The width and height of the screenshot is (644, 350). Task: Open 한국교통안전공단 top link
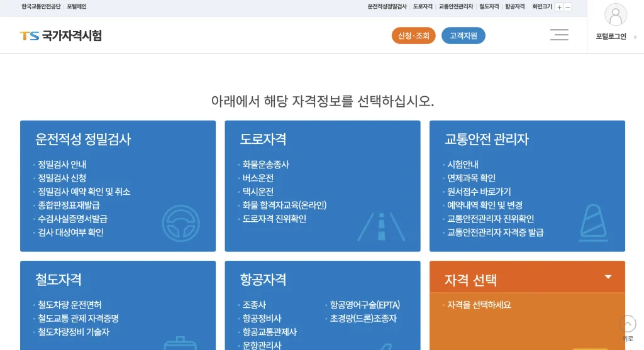[x=41, y=6]
